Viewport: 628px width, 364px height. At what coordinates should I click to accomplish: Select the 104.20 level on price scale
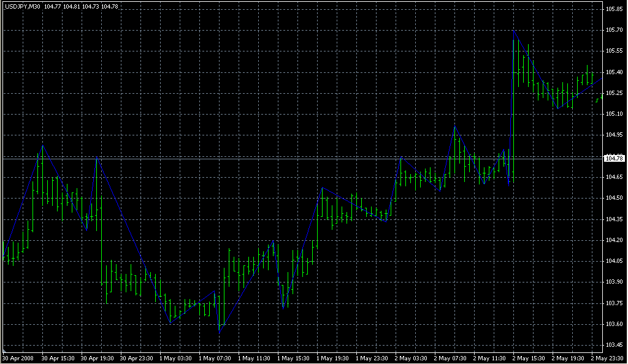(614, 240)
